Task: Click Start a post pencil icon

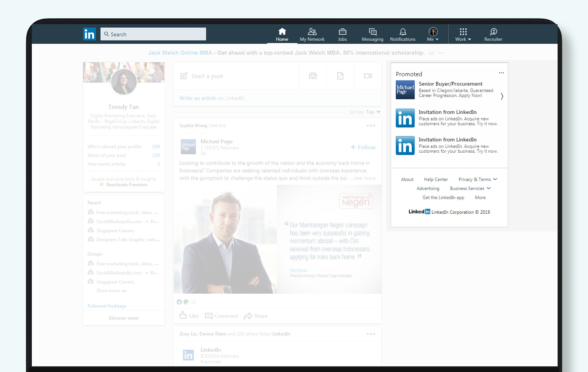Action: pos(184,76)
